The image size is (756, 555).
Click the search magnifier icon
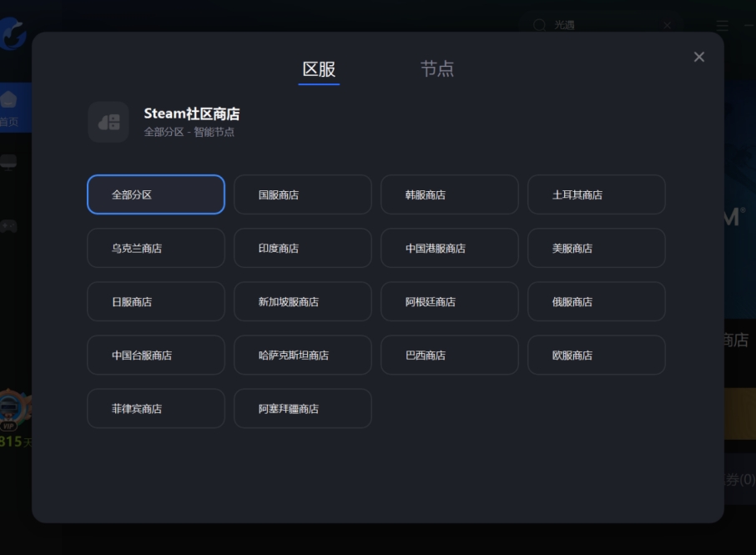pyautogui.click(x=539, y=26)
